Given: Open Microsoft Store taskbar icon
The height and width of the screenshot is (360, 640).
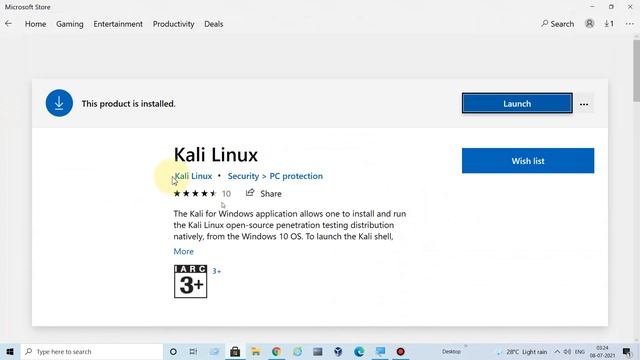Looking at the screenshot, I should coord(235,351).
